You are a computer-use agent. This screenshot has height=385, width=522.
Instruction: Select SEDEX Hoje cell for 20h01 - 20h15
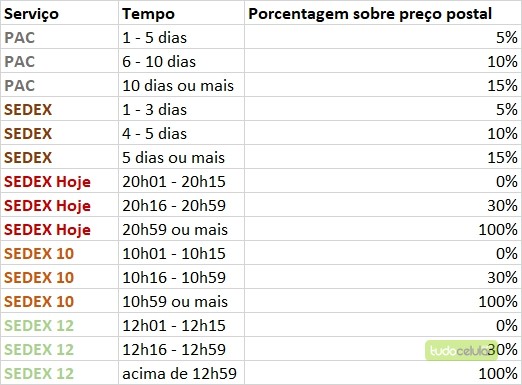60,181
